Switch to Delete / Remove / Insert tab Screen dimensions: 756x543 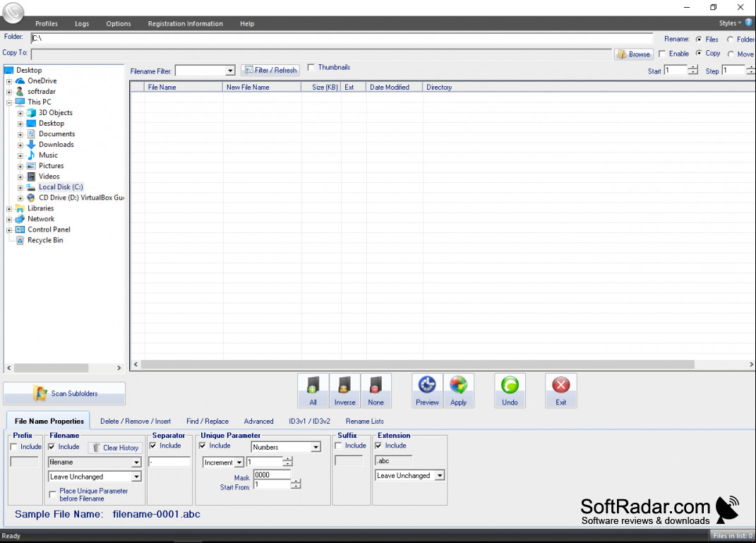click(136, 421)
